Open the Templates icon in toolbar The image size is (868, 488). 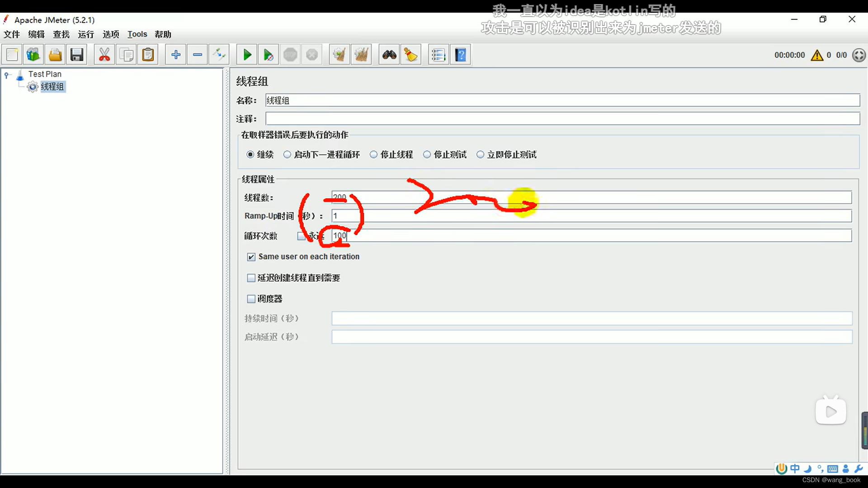click(x=33, y=55)
